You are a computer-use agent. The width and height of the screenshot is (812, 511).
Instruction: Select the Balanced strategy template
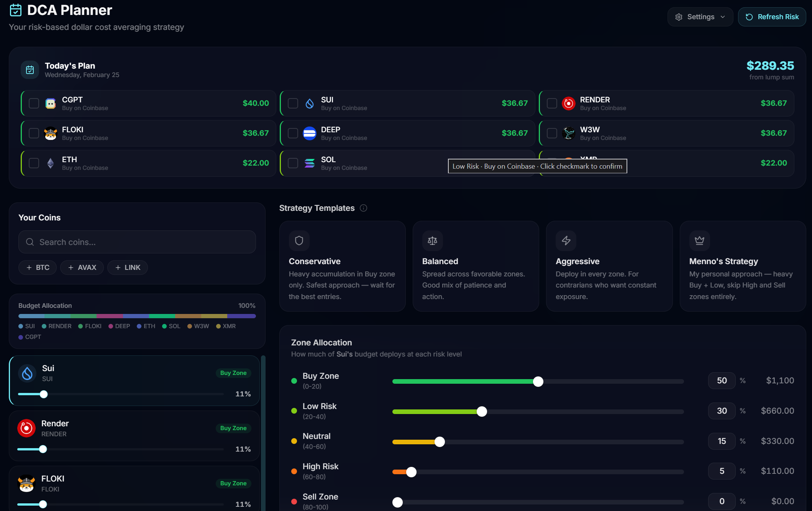tap(475, 266)
